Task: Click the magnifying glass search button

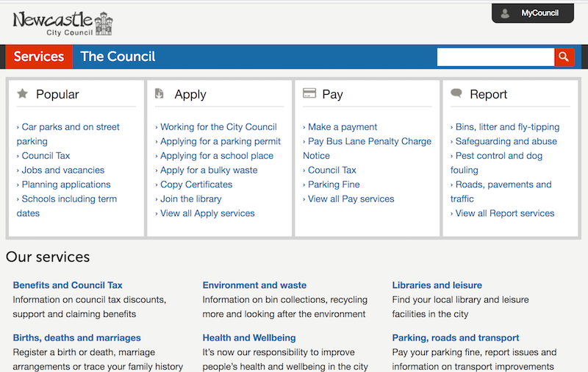Action: point(564,57)
